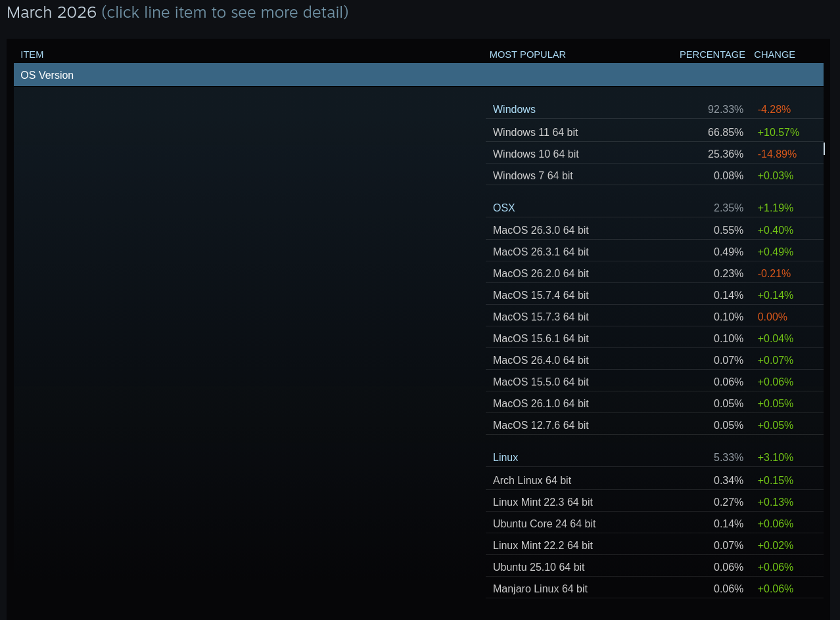Viewport: 840px width, 620px height.
Task: Select Ubuntu 25.10 64 bit row
Action: pyautogui.click(x=654, y=567)
